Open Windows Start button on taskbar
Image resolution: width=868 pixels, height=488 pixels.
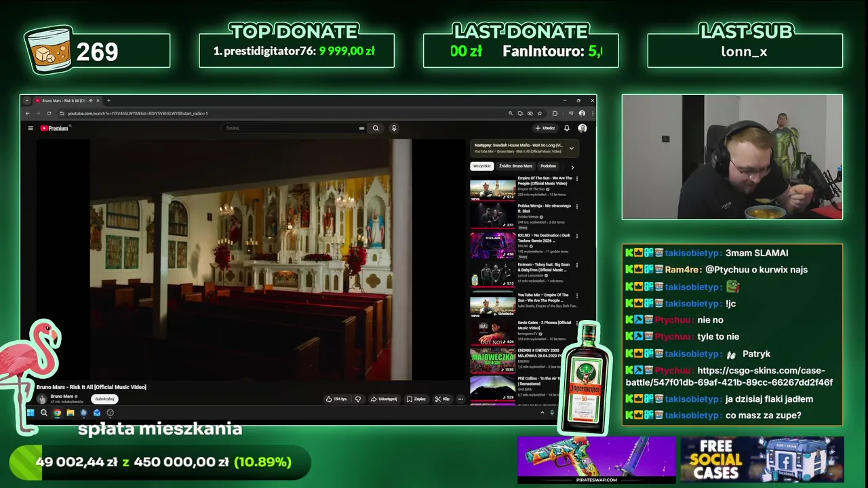click(x=31, y=412)
